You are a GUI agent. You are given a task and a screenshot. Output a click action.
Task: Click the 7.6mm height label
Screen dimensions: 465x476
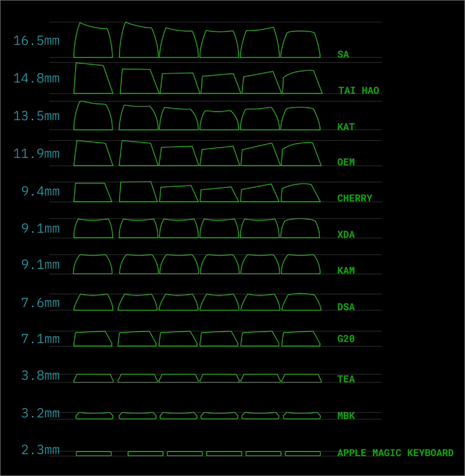[x=40, y=303]
